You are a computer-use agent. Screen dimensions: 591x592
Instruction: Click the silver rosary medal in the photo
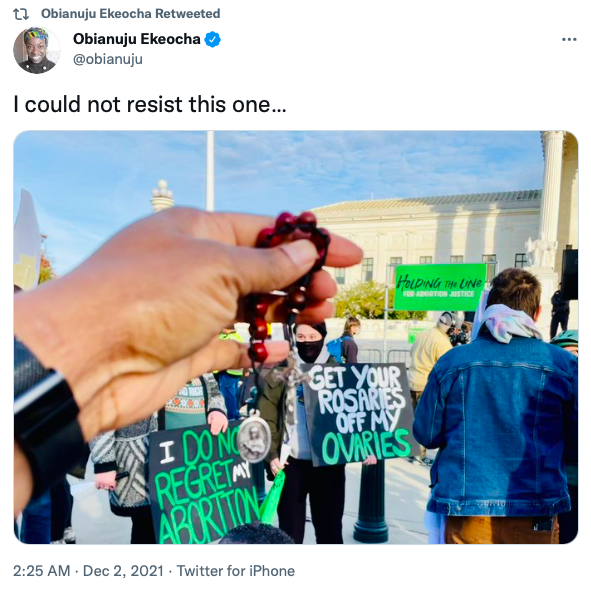[x=254, y=438]
